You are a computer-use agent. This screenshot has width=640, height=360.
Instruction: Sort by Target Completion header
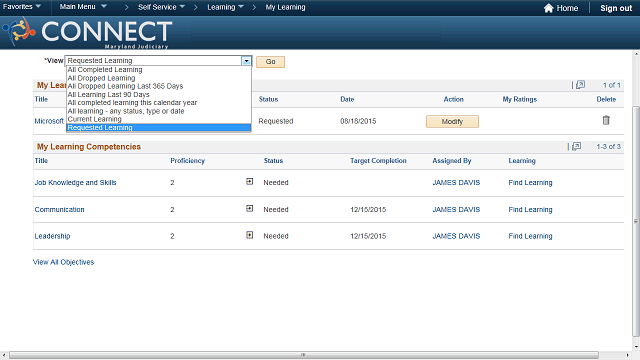point(378,161)
